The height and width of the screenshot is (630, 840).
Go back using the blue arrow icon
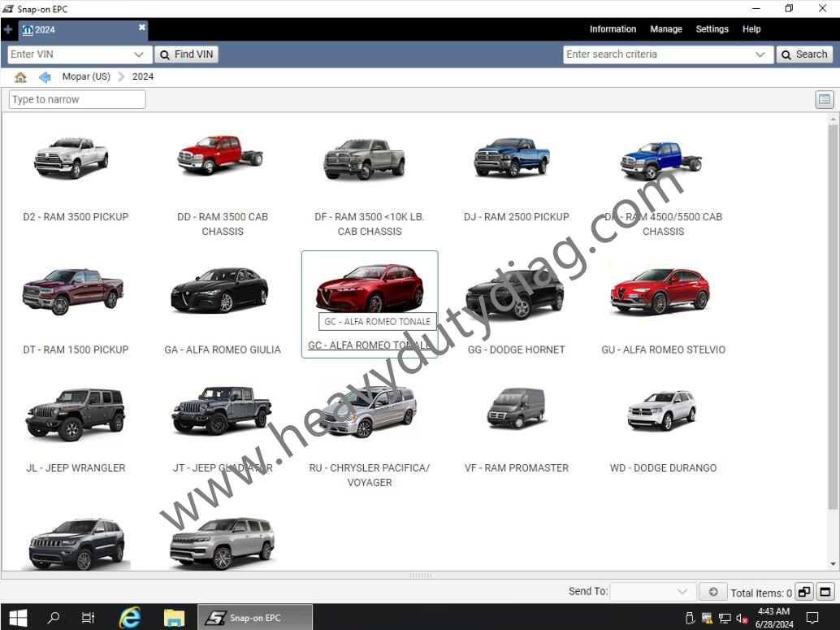tap(45, 77)
